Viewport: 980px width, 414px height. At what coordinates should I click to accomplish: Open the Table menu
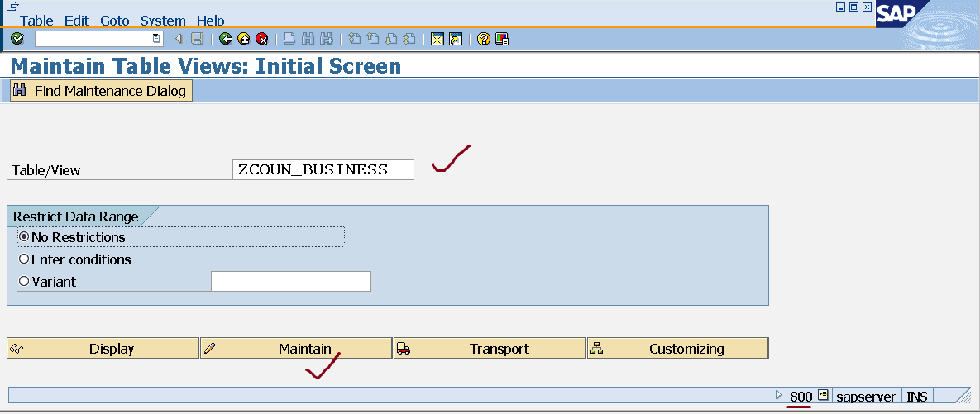click(37, 21)
